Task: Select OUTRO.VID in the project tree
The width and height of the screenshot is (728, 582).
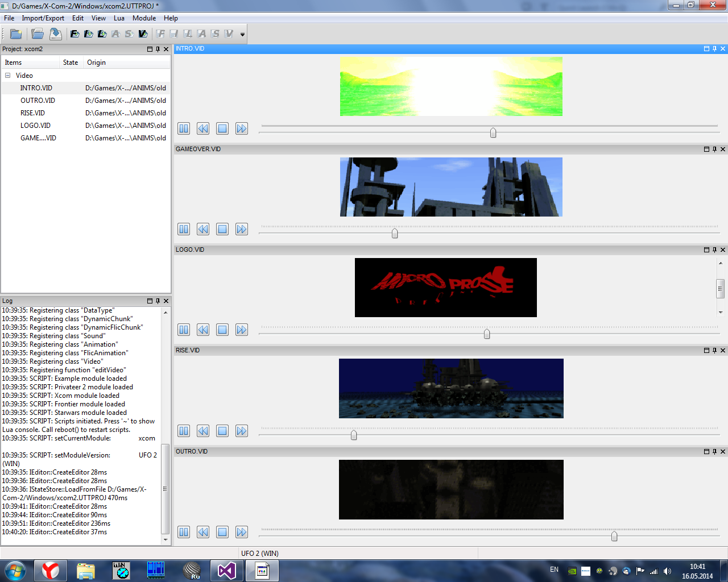Action: pos(38,101)
